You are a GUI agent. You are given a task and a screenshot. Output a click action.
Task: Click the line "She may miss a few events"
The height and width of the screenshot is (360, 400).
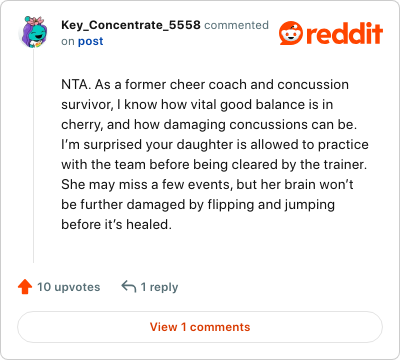pos(207,185)
